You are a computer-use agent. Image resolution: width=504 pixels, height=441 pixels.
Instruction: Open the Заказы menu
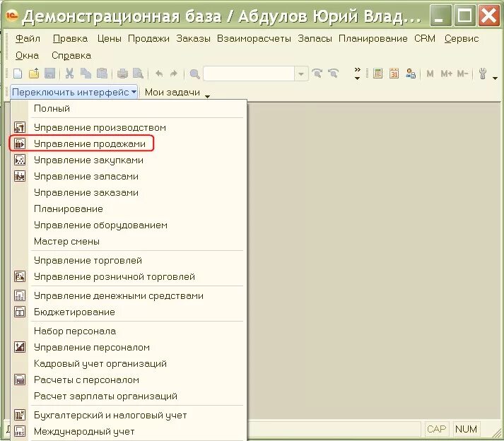(x=193, y=39)
